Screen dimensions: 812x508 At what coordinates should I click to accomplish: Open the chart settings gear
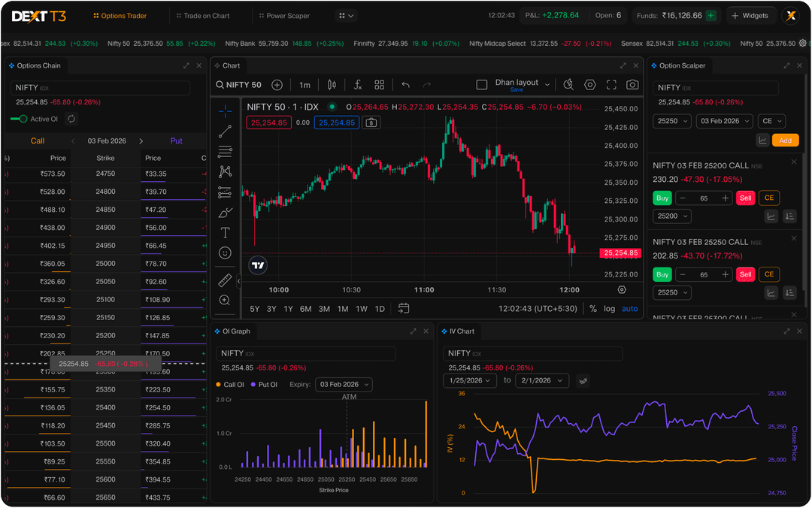coord(589,84)
